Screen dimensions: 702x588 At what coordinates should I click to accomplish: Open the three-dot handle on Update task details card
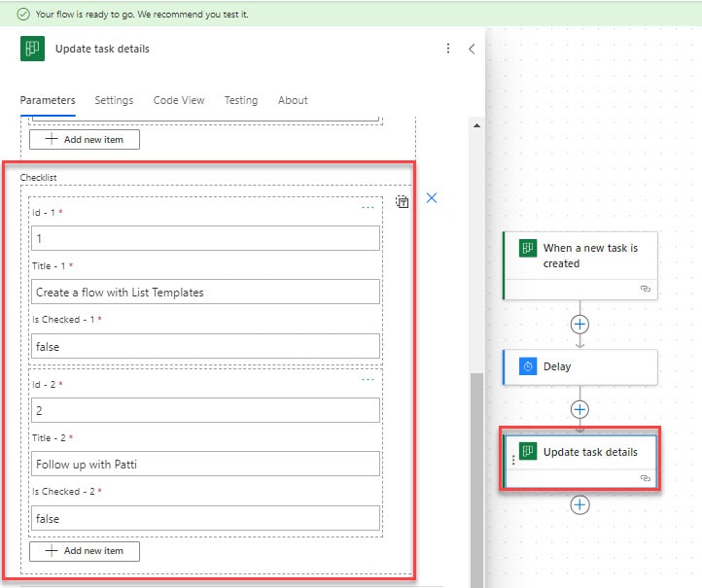[x=513, y=460]
